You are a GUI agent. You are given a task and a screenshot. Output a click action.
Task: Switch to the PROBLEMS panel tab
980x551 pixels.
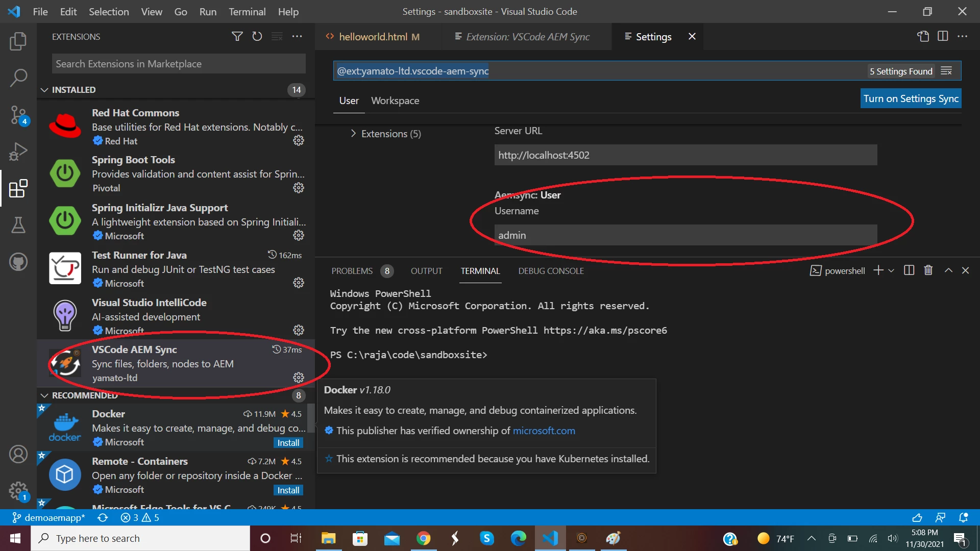352,271
